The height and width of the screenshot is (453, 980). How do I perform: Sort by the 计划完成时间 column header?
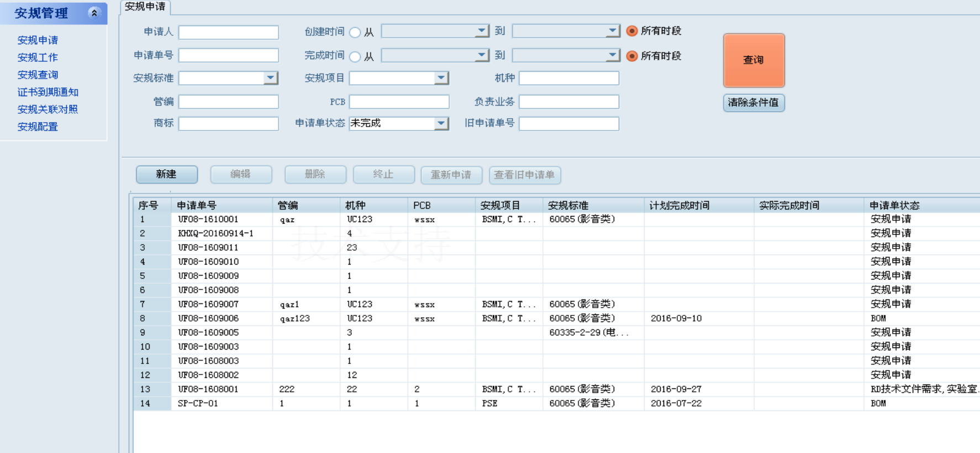coord(699,206)
